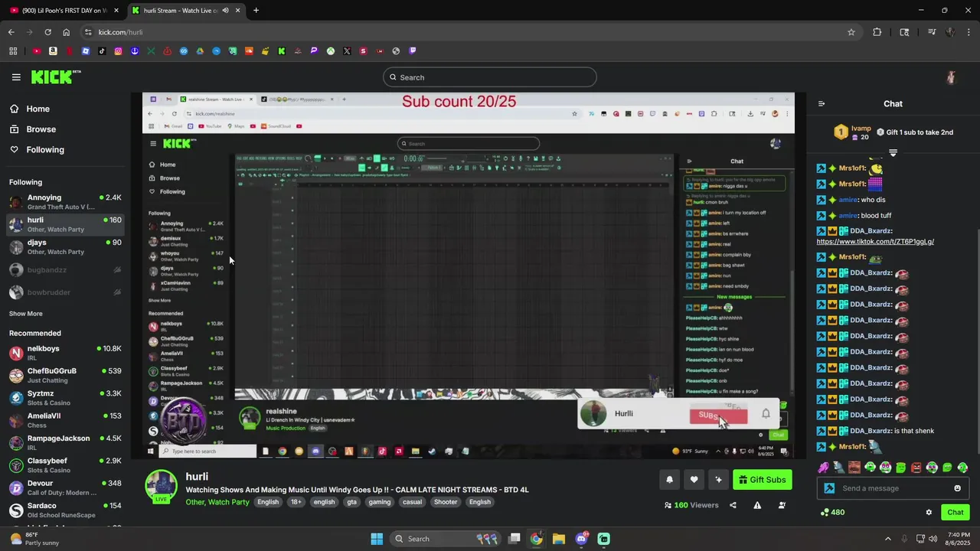Reload the page
The height and width of the screenshot is (551, 980).
click(x=47, y=32)
